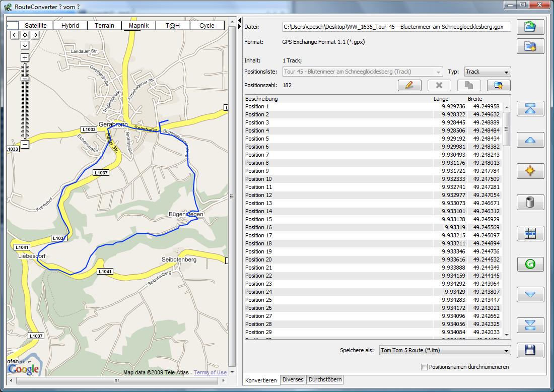Open the Terms of Use link

[210, 373]
